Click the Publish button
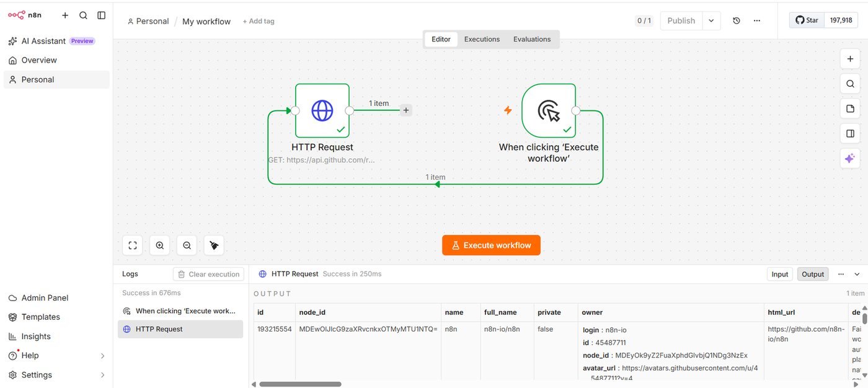The width and height of the screenshot is (868, 388). (681, 20)
